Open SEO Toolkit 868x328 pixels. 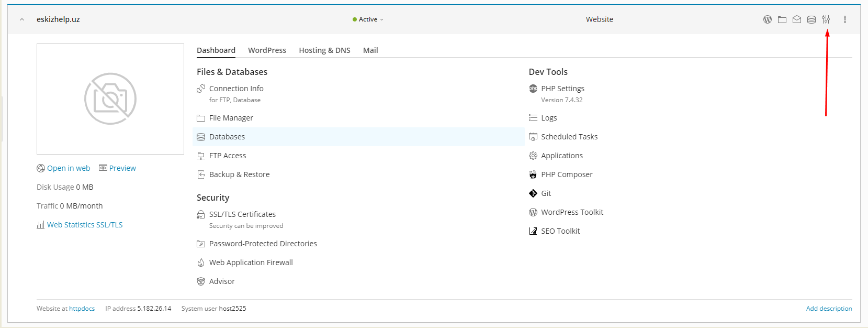(560, 231)
